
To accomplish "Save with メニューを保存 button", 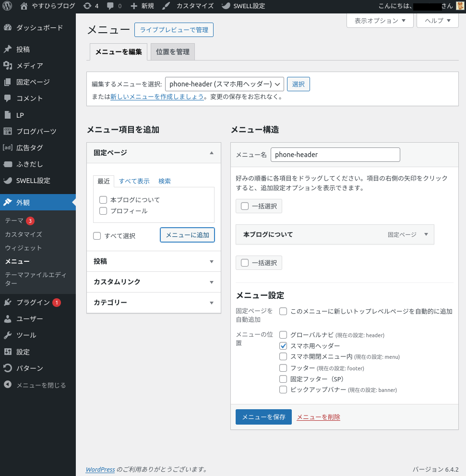I will tap(263, 417).
